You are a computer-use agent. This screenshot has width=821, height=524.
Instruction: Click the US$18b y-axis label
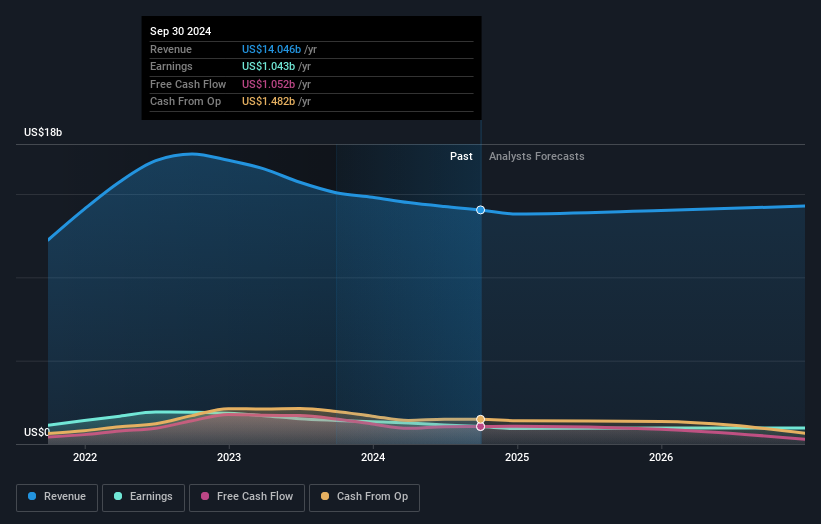tap(43, 132)
